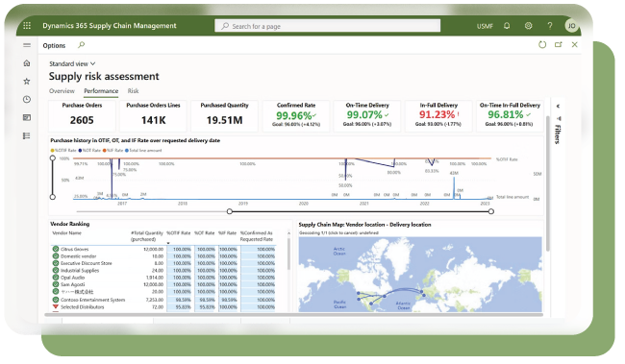Switch to the Performance tab

(101, 91)
